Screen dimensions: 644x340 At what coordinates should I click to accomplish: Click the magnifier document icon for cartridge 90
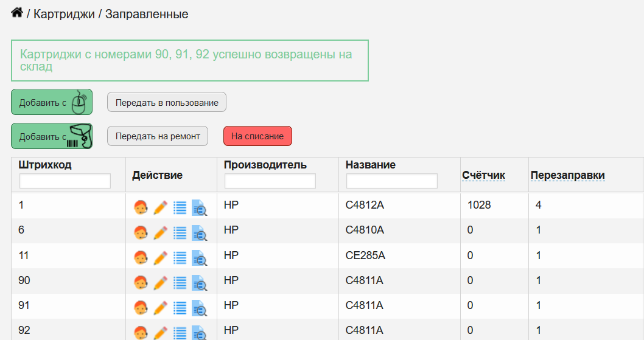[199, 283]
